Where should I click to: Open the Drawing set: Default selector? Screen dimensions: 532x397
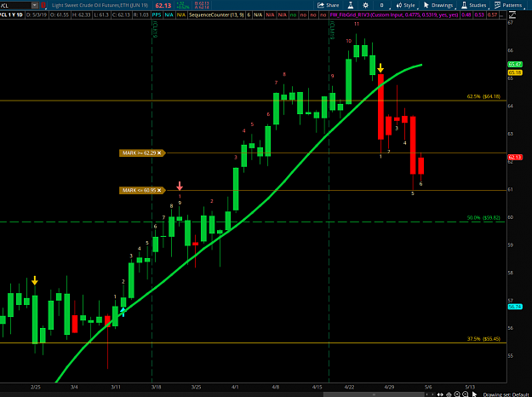point(506,394)
